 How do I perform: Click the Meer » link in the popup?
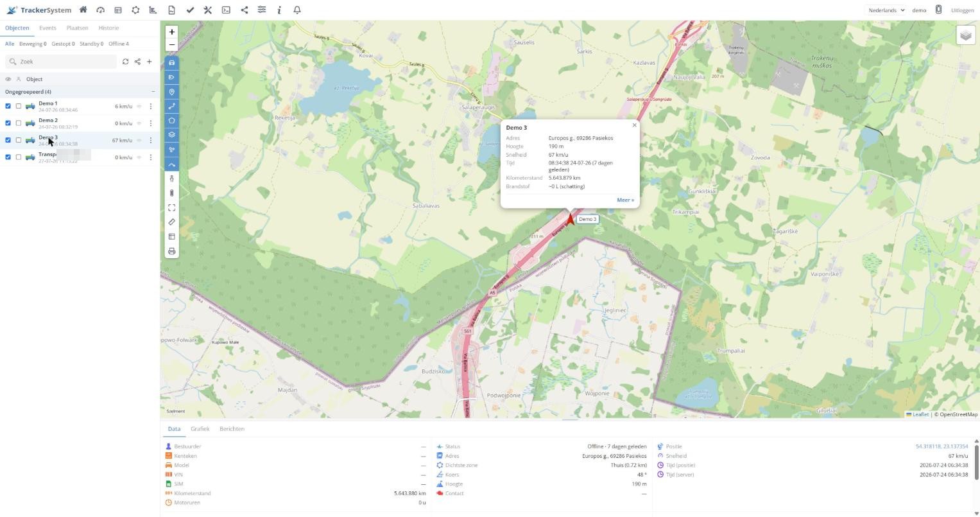point(625,200)
